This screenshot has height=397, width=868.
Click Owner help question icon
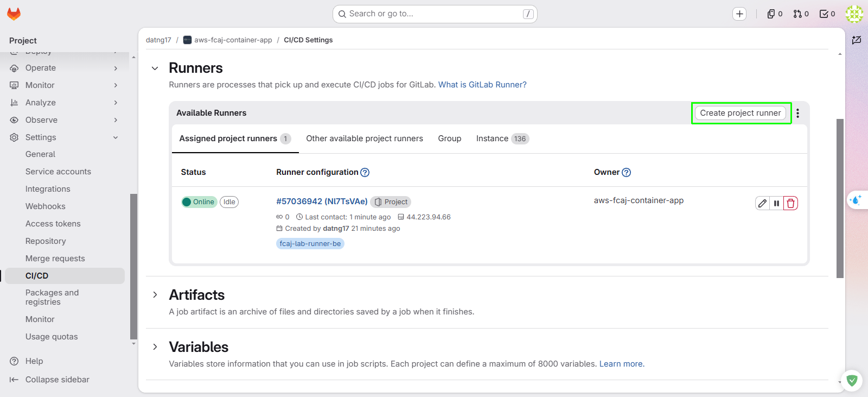(x=626, y=172)
